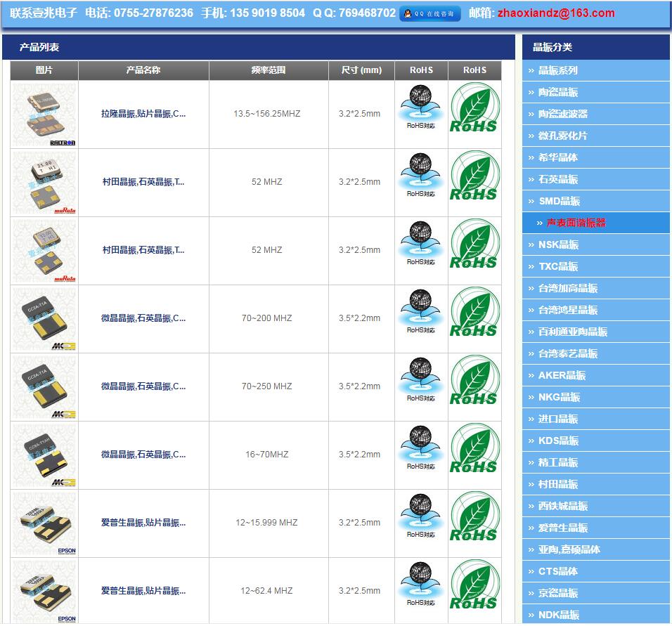The height and width of the screenshot is (626, 672).
Task: Open the 拉隆晶振,贴片晶振 product link
Action: pyautogui.click(x=143, y=114)
